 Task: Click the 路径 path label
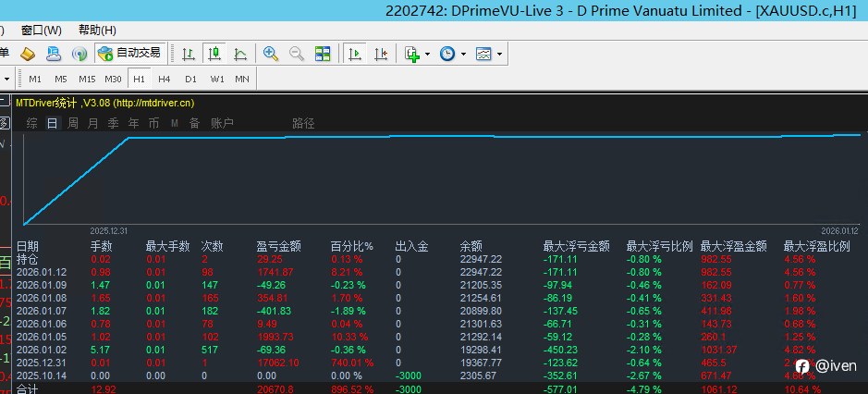[x=303, y=124]
